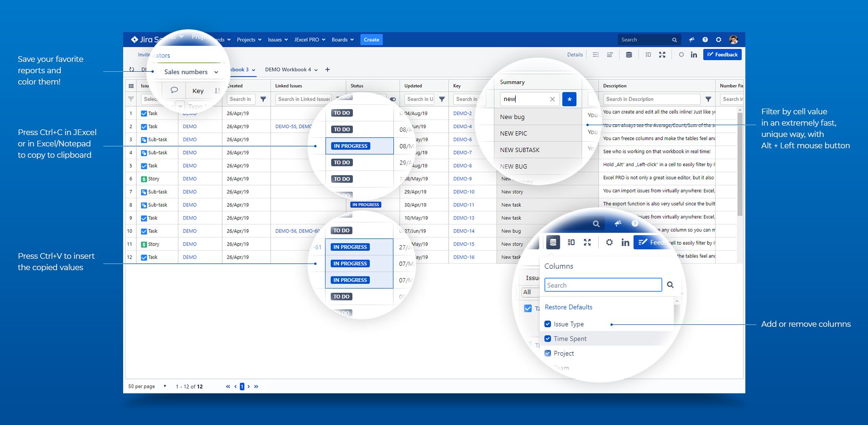Click the LinkedIn icon left of the full Feedback button
Viewport: 868px width, 425px height.
tap(694, 55)
